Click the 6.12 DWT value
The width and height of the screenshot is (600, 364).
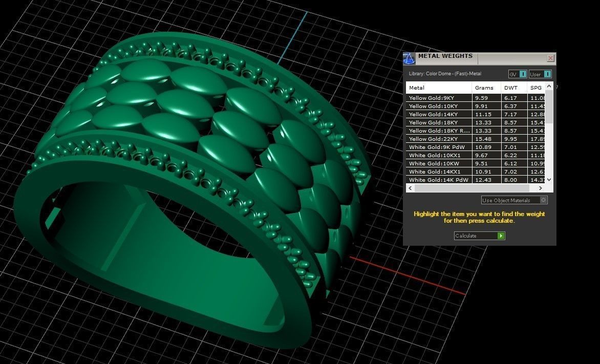point(510,163)
